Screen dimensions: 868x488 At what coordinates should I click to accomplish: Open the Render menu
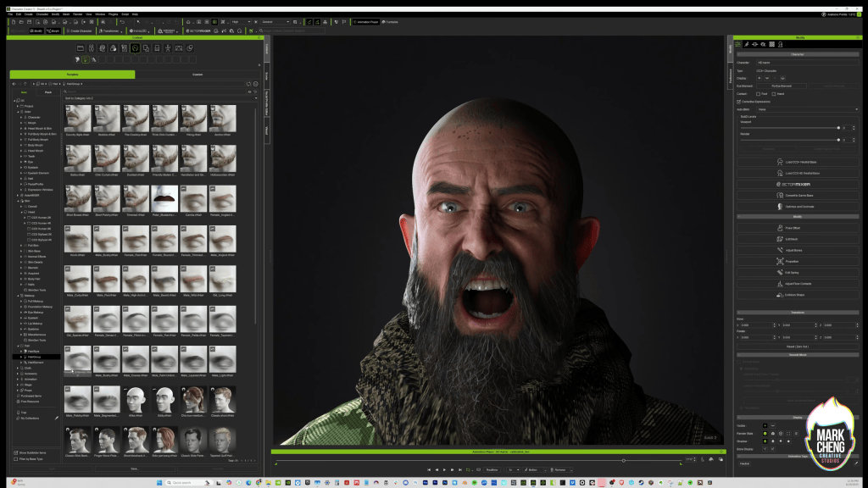[77, 14]
